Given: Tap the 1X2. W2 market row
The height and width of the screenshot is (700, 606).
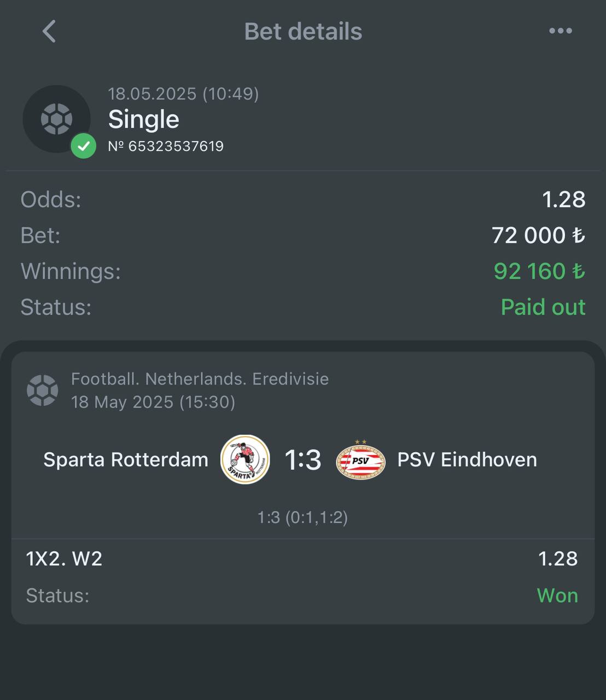Looking at the screenshot, I should tap(302, 558).
